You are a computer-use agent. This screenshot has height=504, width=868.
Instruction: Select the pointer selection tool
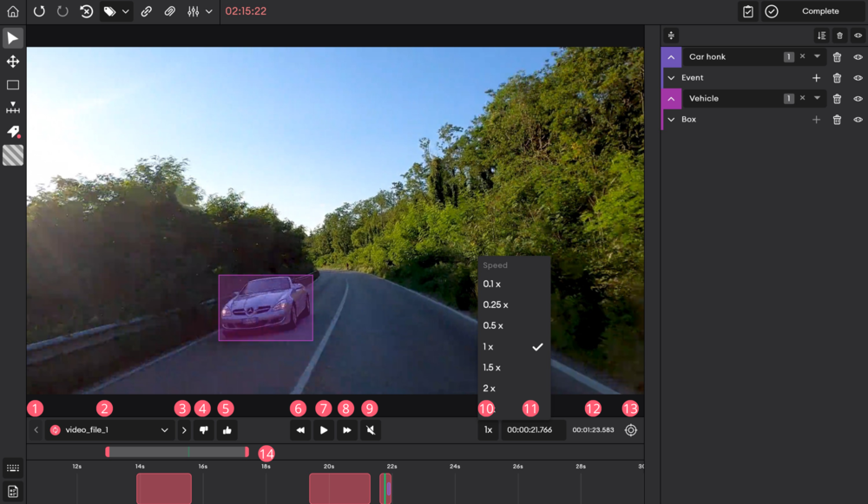click(13, 38)
